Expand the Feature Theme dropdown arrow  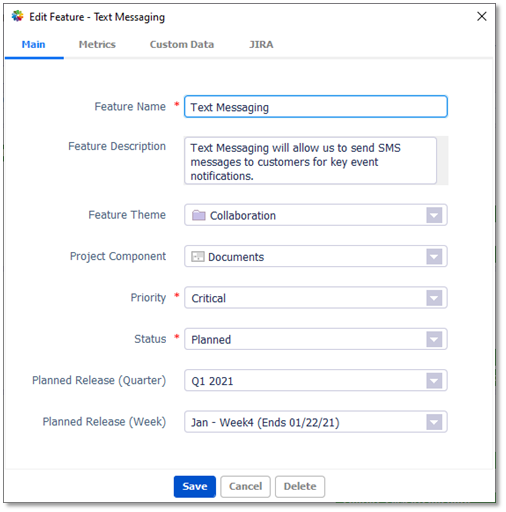point(434,215)
